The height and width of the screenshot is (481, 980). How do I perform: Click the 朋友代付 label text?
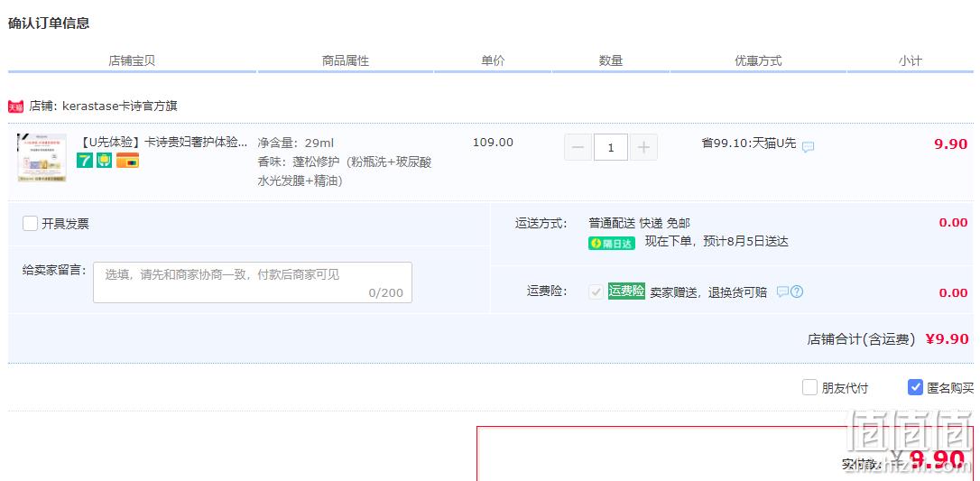click(x=845, y=388)
